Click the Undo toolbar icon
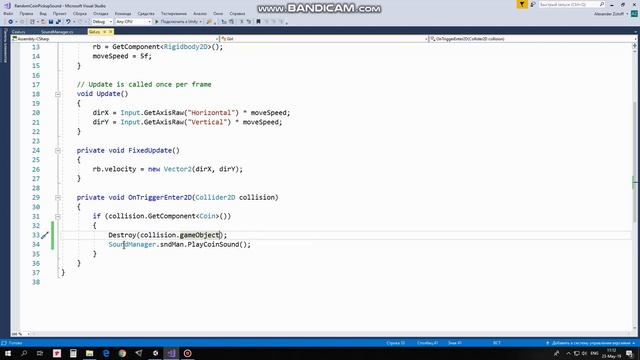The image size is (640, 360). 68,22
